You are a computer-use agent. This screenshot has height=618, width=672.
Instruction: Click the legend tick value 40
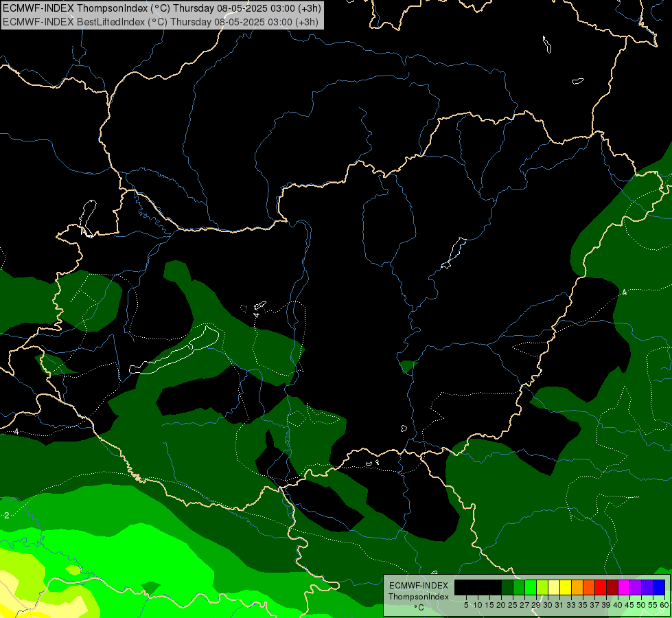(x=618, y=605)
